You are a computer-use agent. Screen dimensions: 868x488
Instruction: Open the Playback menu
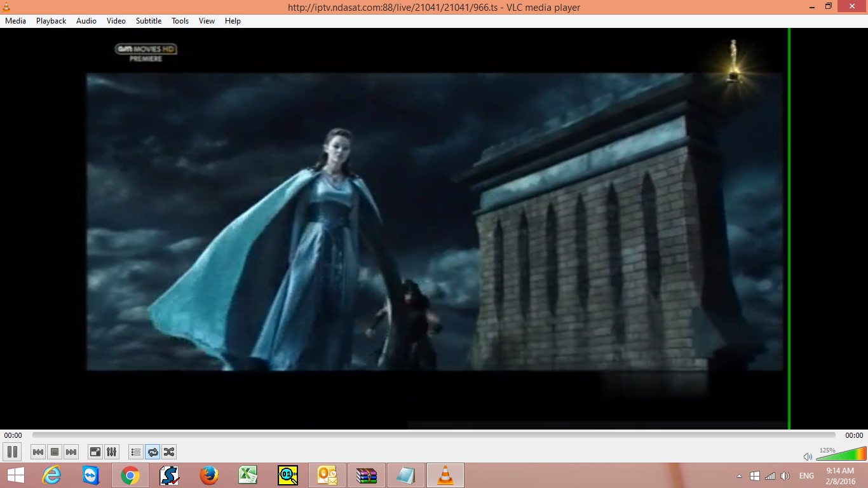(x=51, y=21)
